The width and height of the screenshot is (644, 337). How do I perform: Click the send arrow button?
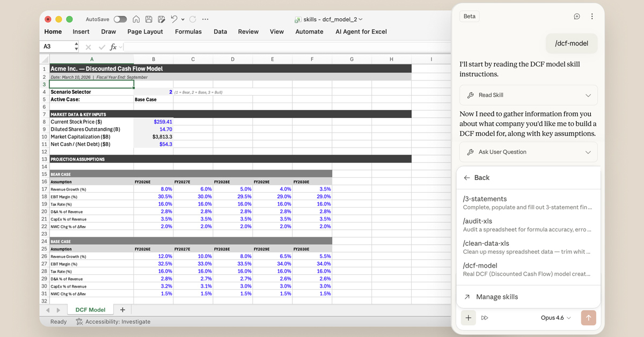pyautogui.click(x=588, y=318)
